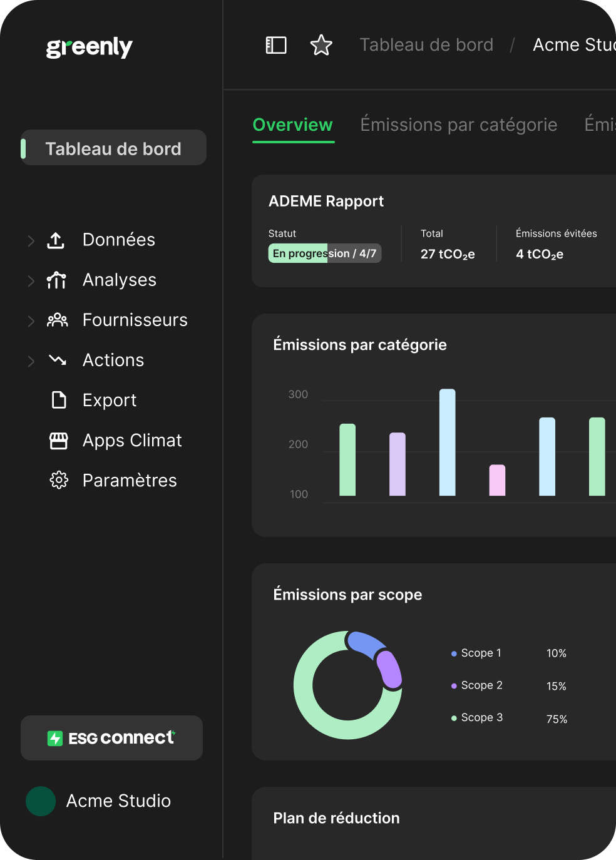Click the Paramètres gear icon
The height and width of the screenshot is (860, 616).
[59, 480]
